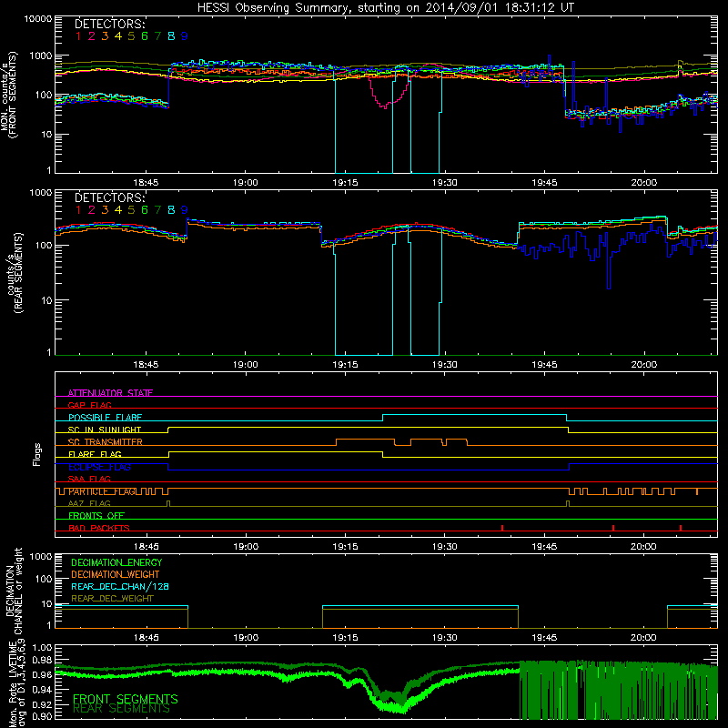728x728 pixels.
Task: Click the DECIMATION_WEIGHT legend entry
Action: tap(116, 574)
